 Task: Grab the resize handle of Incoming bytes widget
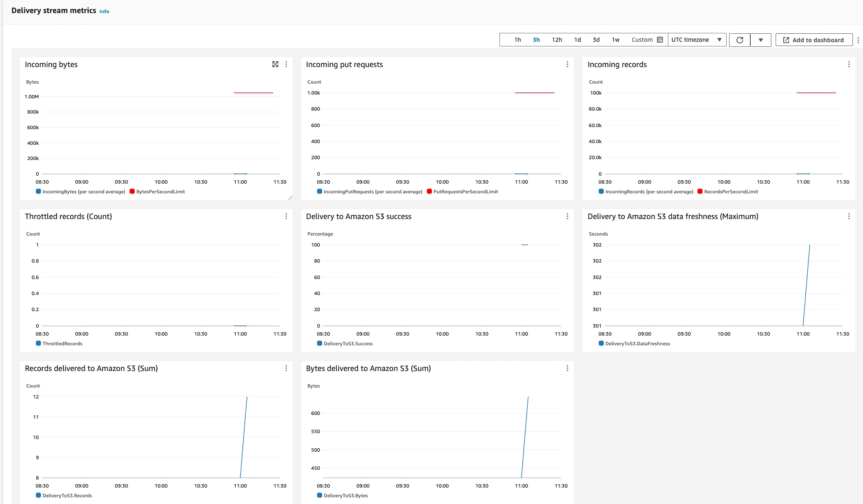coord(290,198)
